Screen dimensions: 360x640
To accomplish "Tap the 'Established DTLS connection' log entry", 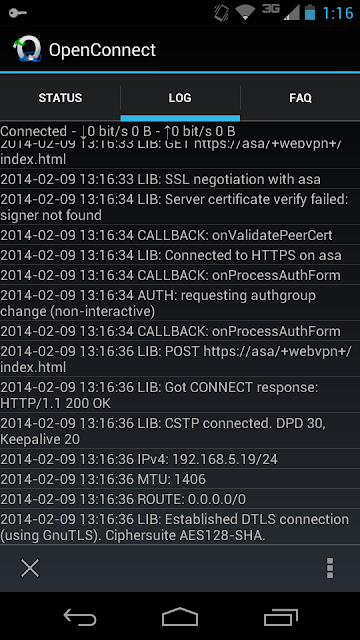I will coord(180,527).
